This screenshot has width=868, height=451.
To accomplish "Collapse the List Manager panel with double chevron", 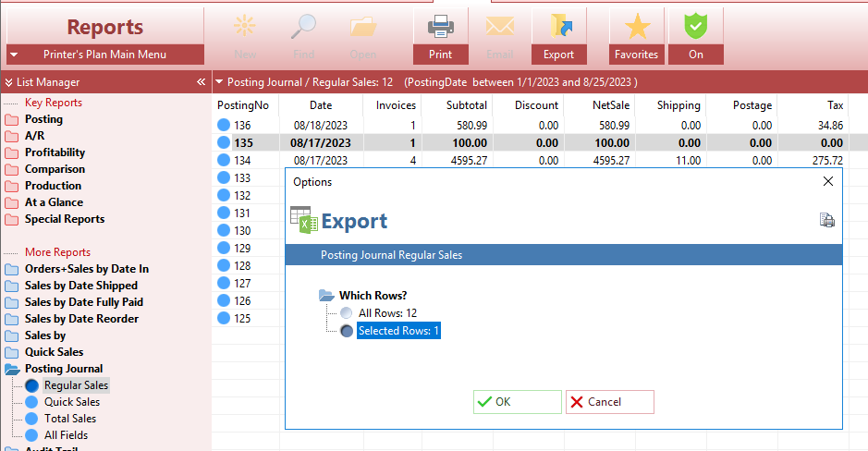I will pos(201,82).
